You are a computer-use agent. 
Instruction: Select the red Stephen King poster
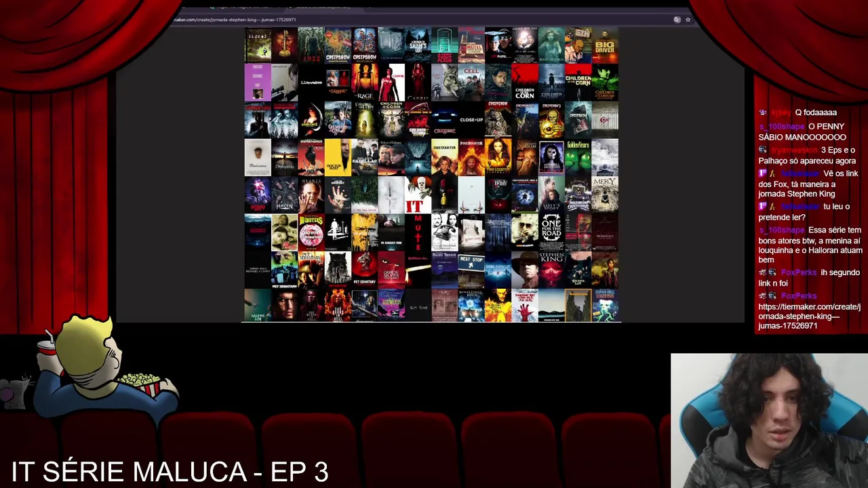(x=551, y=269)
